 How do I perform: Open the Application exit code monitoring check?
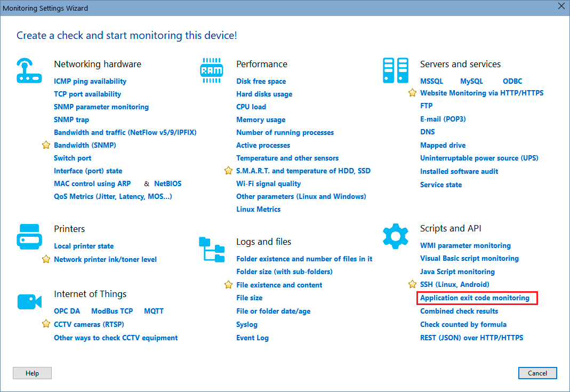coord(476,298)
